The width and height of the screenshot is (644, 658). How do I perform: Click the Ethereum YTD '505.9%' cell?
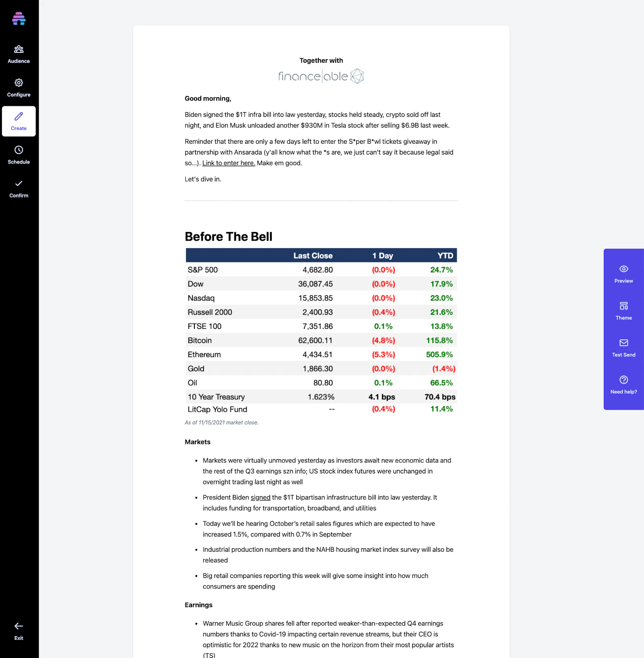pos(439,354)
